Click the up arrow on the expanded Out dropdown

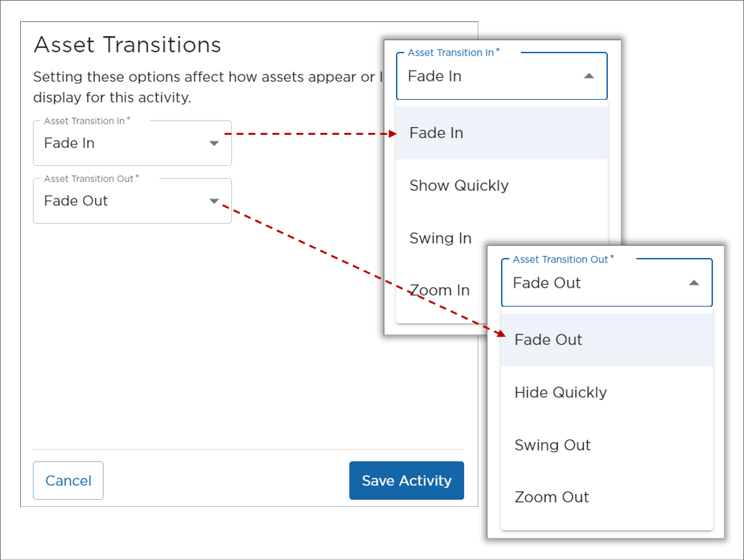[694, 283]
